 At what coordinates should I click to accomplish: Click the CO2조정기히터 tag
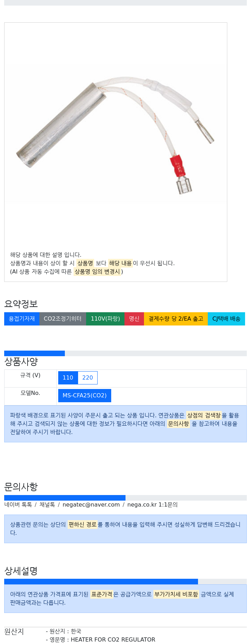63,319
